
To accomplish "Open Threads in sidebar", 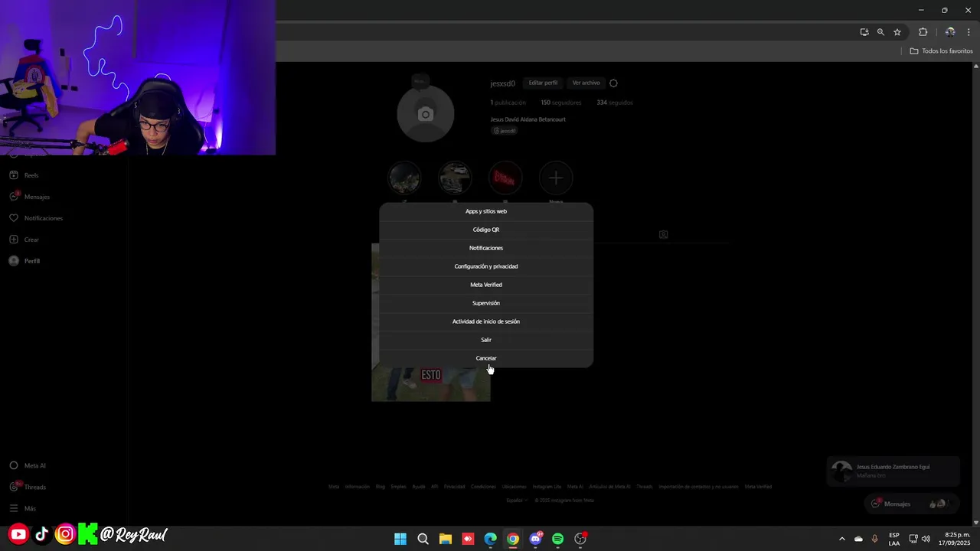I will [28, 487].
